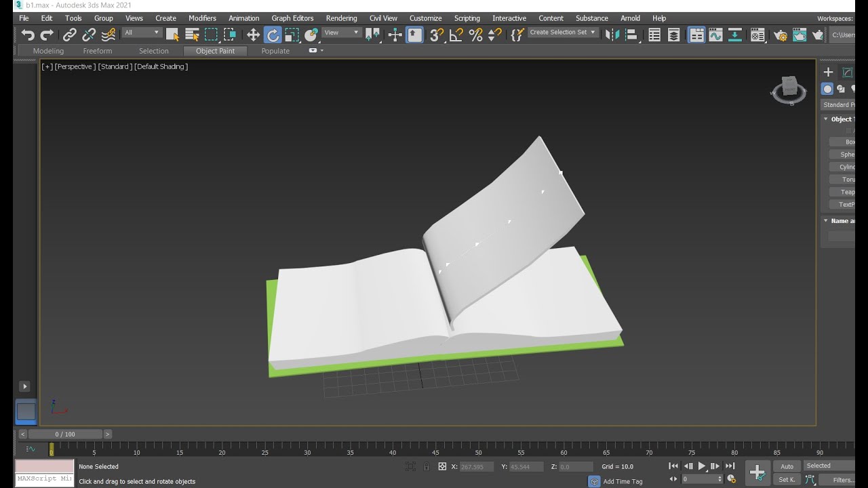
Task: Open the Graph Editors menu
Action: (292, 18)
